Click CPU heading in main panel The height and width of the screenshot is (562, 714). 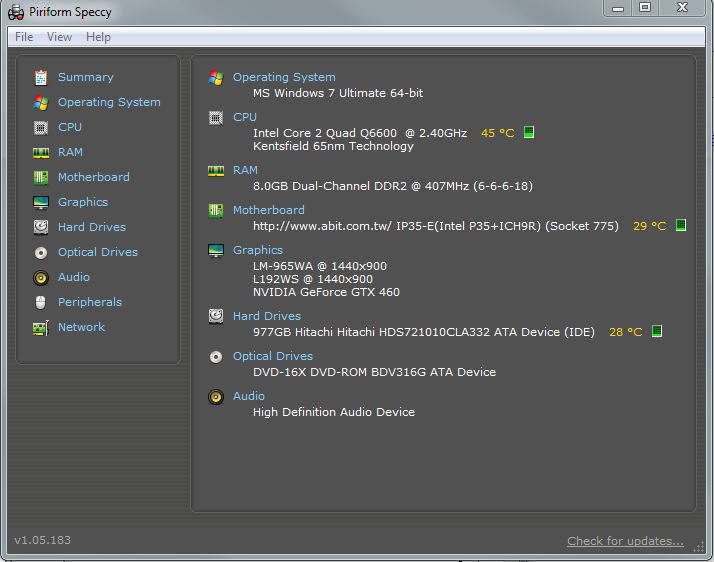coord(245,118)
